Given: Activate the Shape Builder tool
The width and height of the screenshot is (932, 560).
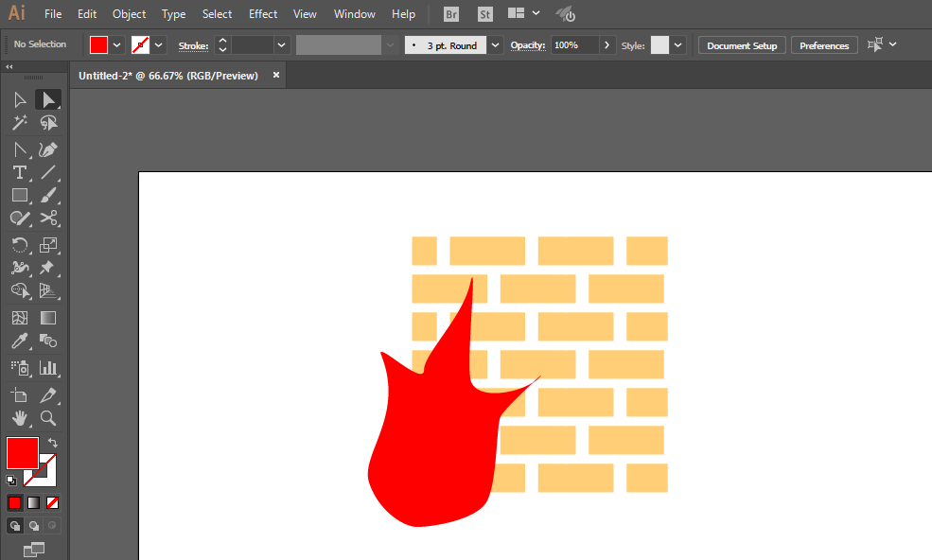Looking at the screenshot, I should [20, 290].
